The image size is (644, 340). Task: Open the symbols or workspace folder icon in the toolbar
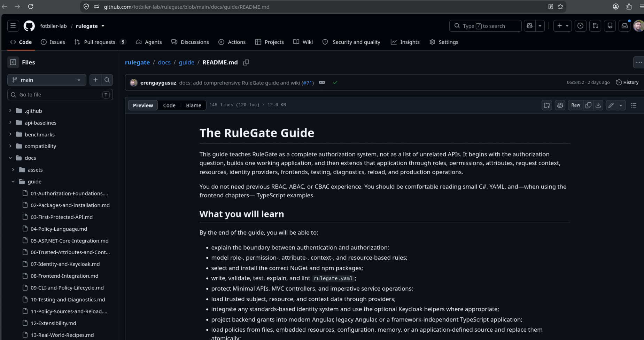coord(547,105)
